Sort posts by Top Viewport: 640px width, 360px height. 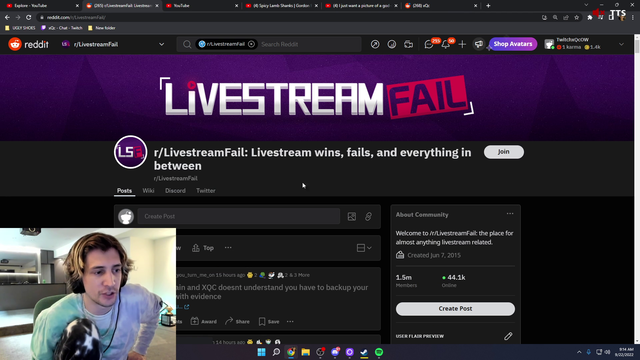pyautogui.click(x=203, y=248)
